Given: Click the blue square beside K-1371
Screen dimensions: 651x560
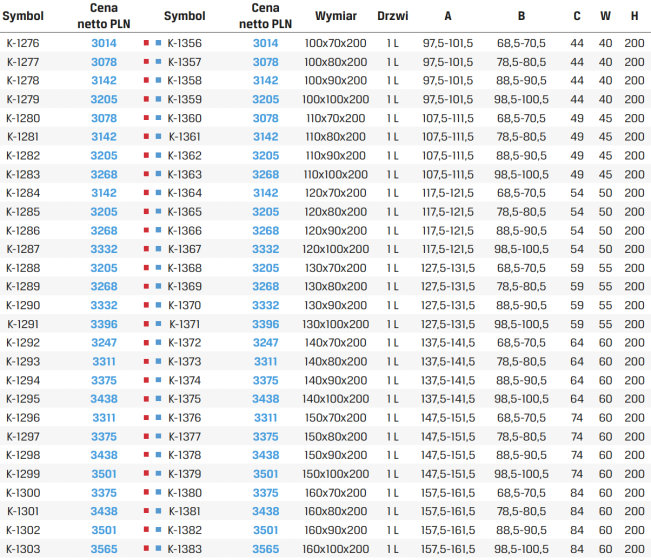Looking at the screenshot, I should point(158,324).
